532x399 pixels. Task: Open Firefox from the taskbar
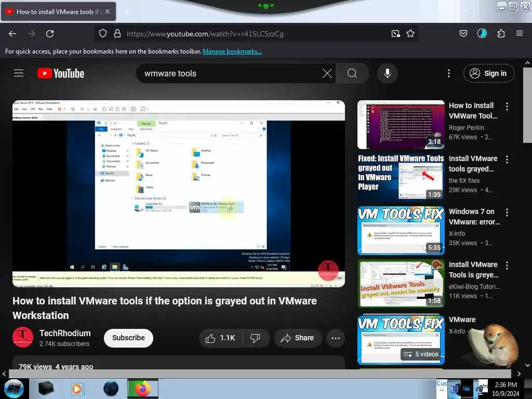coord(143,389)
